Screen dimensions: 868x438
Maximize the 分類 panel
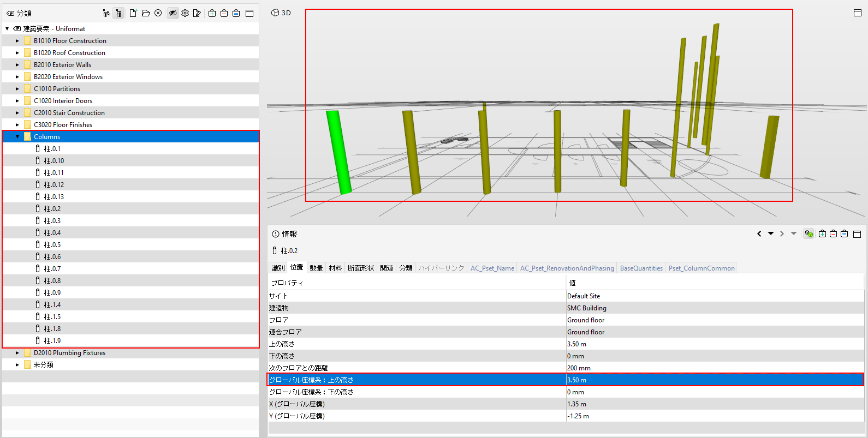point(249,13)
